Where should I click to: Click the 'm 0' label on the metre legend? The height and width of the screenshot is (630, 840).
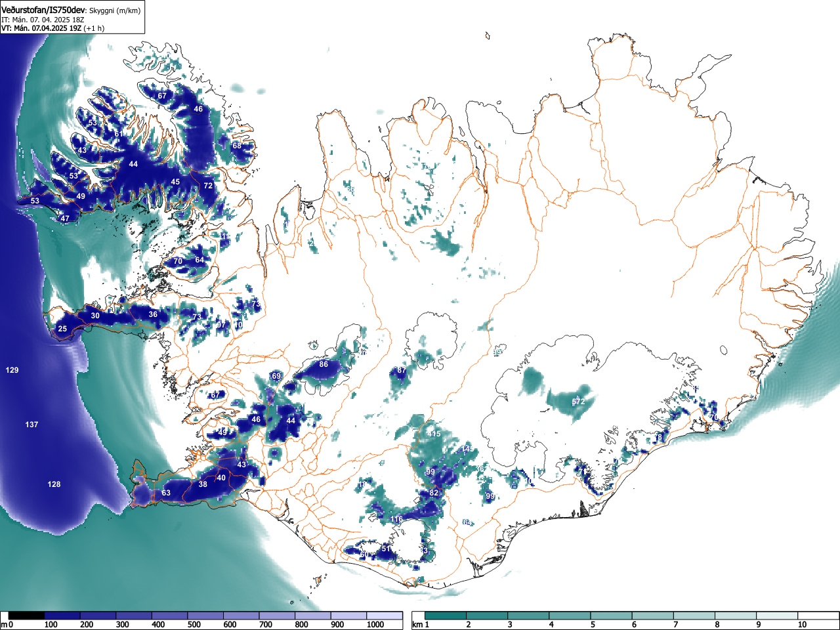click(7, 625)
